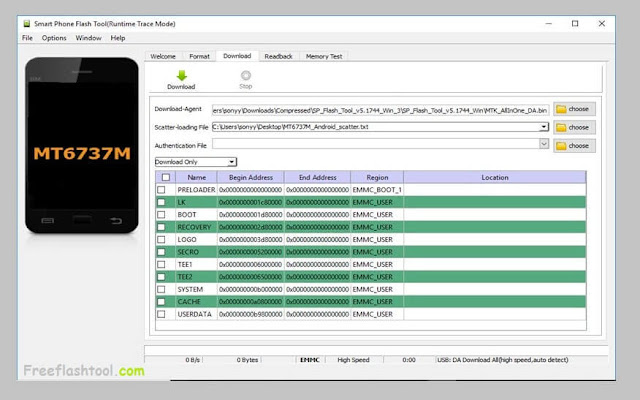The height and width of the screenshot is (400, 640).
Task: Check the RECOVERY partition checkbox
Action: 161,227
